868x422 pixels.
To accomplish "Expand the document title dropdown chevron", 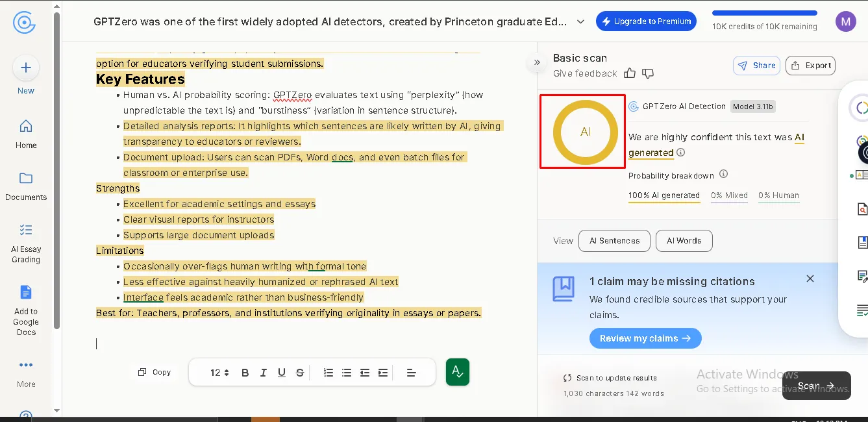I will point(580,21).
